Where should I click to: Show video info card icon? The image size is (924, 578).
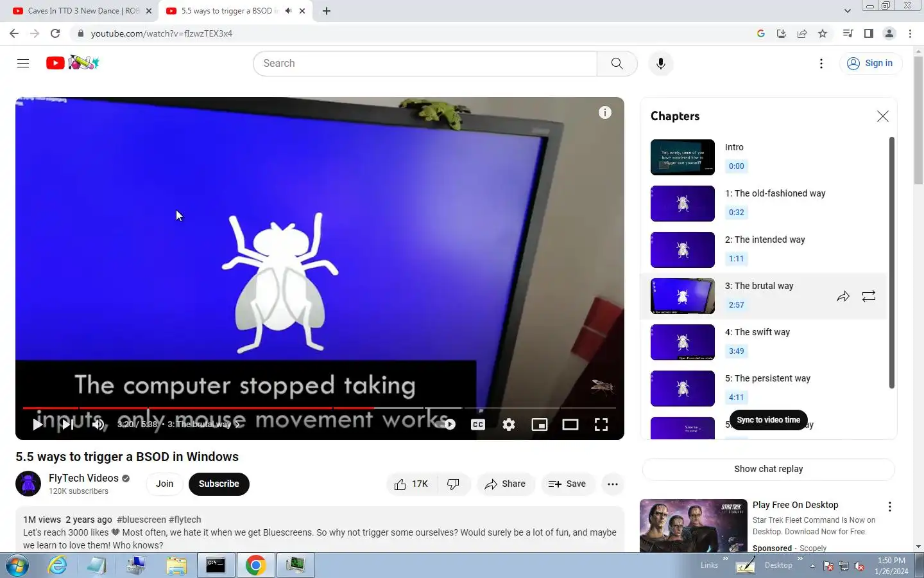pyautogui.click(x=604, y=112)
